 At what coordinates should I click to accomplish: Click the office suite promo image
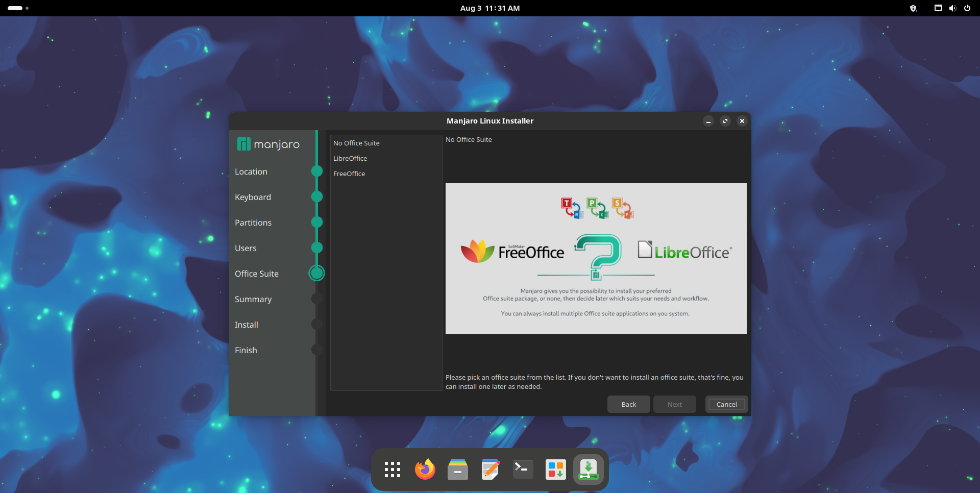(x=596, y=258)
